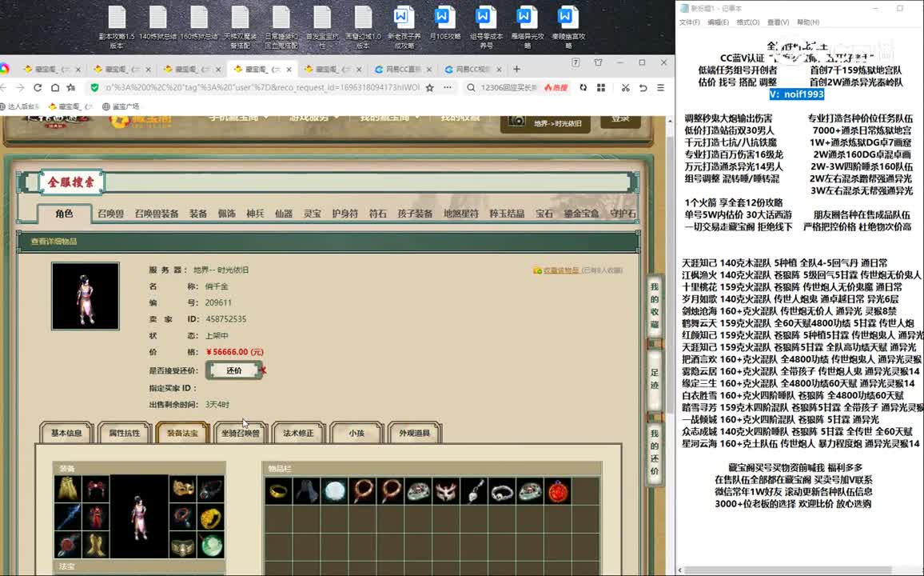924x576 pixels.
Task: Click the price ¥56666.00 text
Action: pyautogui.click(x=234, y=352)
